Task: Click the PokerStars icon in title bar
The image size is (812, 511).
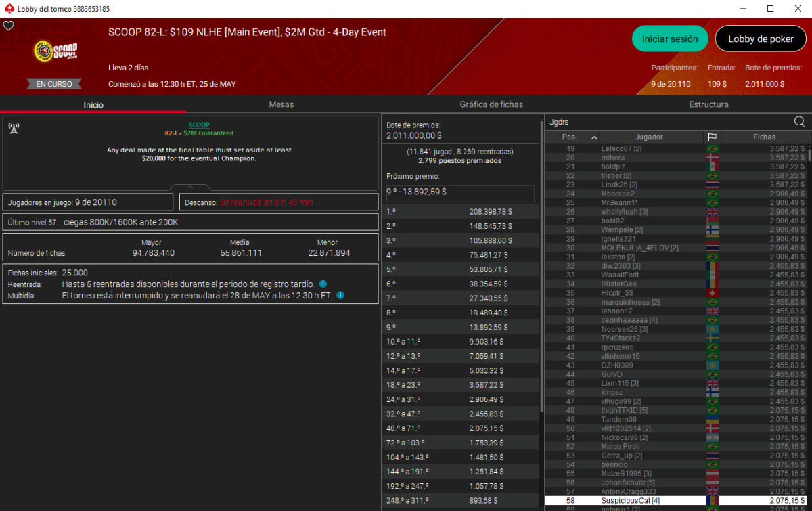Action: (x=8, y=8)
